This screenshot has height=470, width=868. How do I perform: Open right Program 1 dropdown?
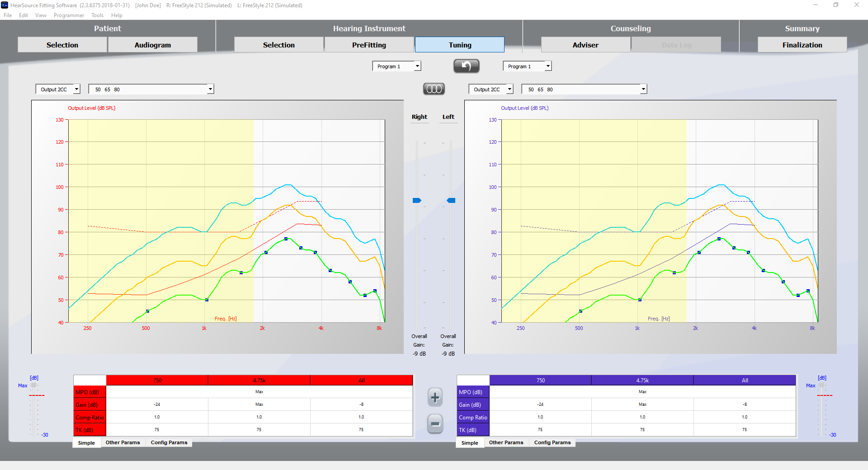coord(527,66)
